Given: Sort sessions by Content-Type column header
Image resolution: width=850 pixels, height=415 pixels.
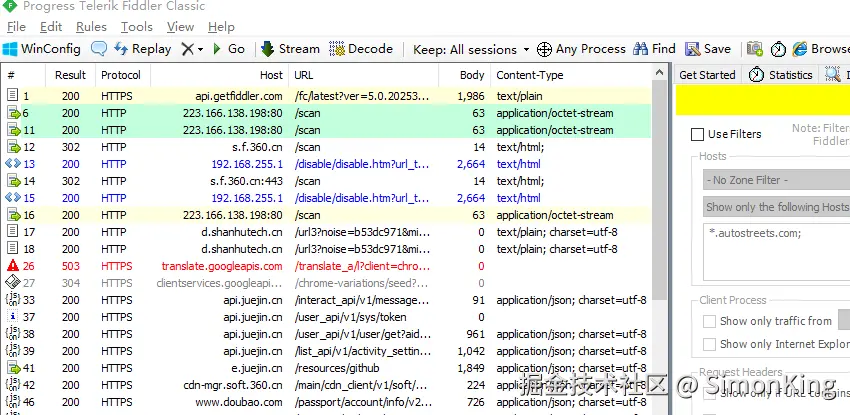Looking at the screenshot, I should 571,75.
